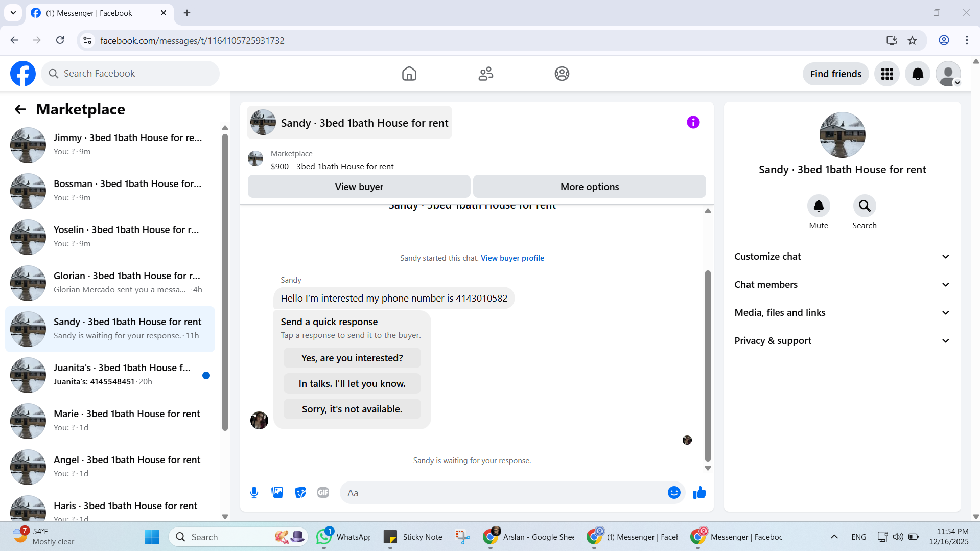Open the weather widget on taskbar
Image resolution: width=980 pixels, height=551 pixels.
point(44,537)
